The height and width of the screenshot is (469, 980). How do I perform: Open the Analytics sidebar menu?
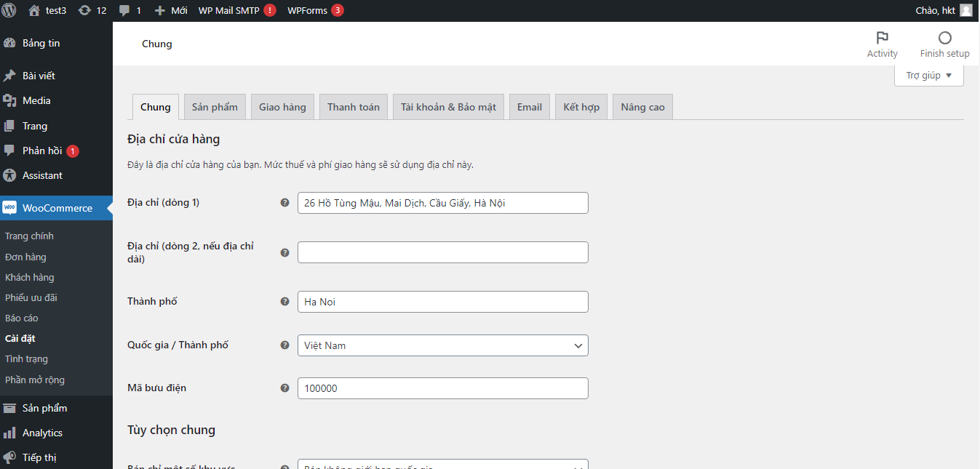[x=42, y=433]
